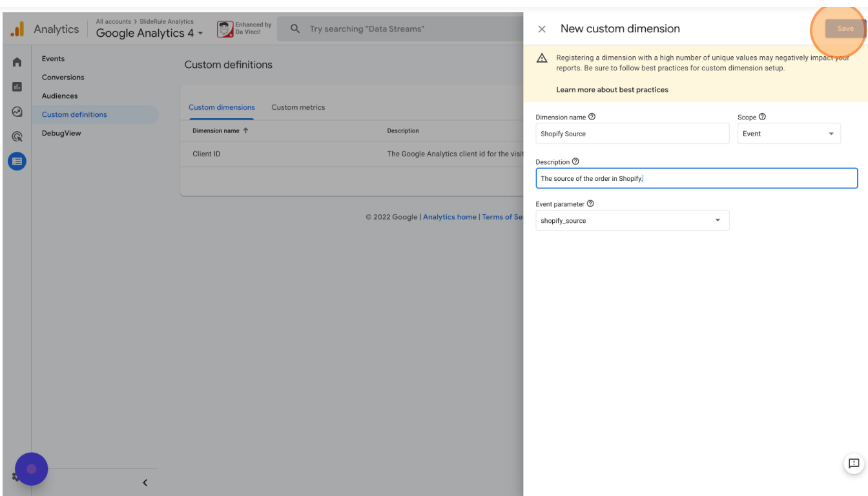Screen dimensions: 868x496
Task: Collapse the sidebar navigation with the chevron
Action: pyautogui.click(x=145, y=482)
